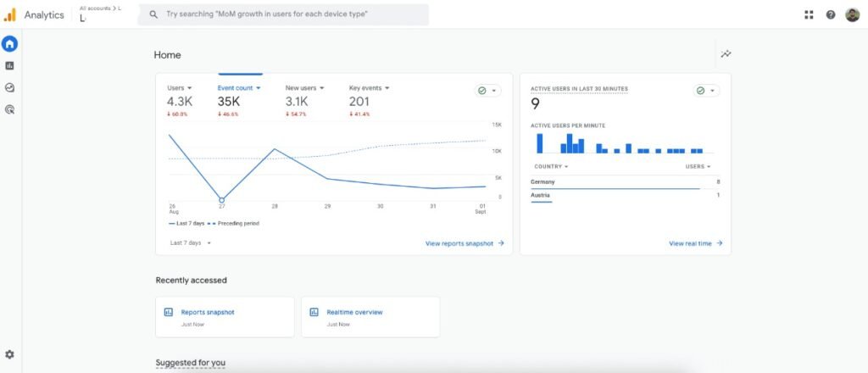Expand the Users metric dropdown
The width and height of the screenshot is (868, 373).
(180, 88)
